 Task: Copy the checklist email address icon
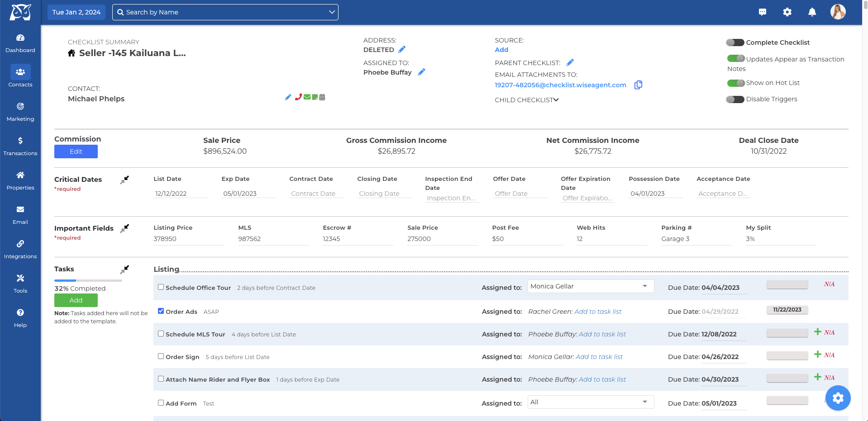(638, 85)
